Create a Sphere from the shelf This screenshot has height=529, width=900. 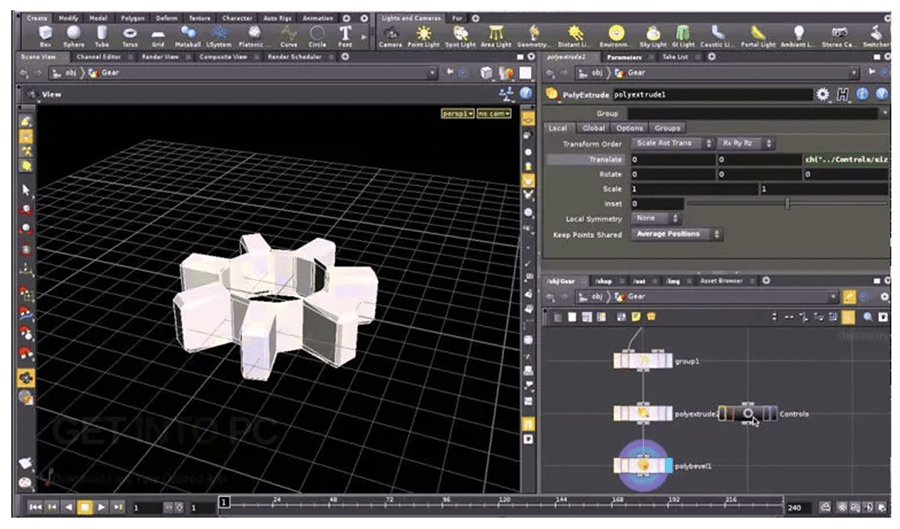pyautogui.click(x=73, y=36)
